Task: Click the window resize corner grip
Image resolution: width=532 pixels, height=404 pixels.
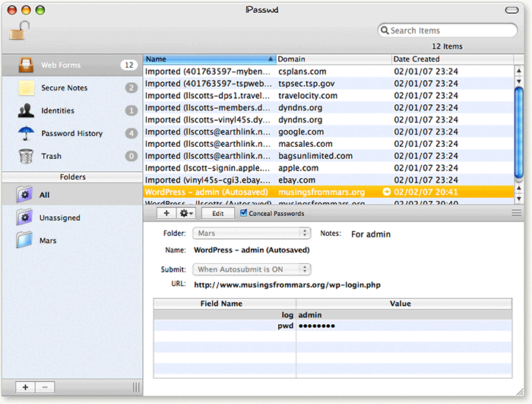Action: 519,392
